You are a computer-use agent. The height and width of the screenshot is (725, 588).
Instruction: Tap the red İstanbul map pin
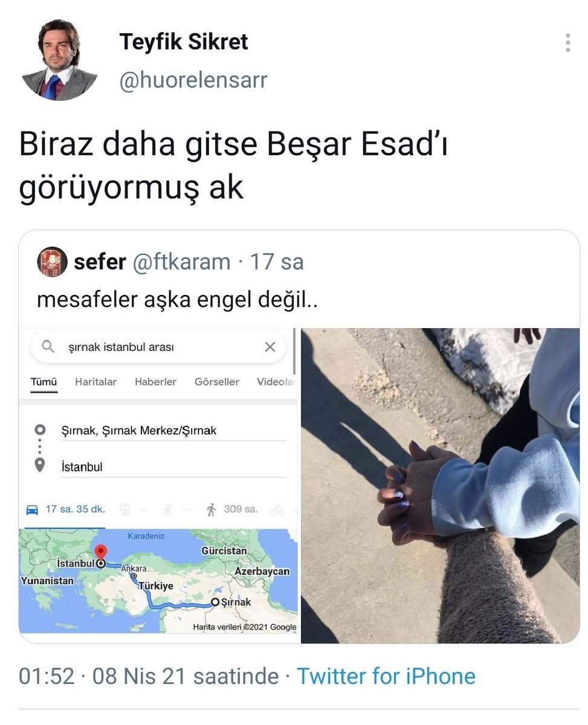[x=101, y=554]
